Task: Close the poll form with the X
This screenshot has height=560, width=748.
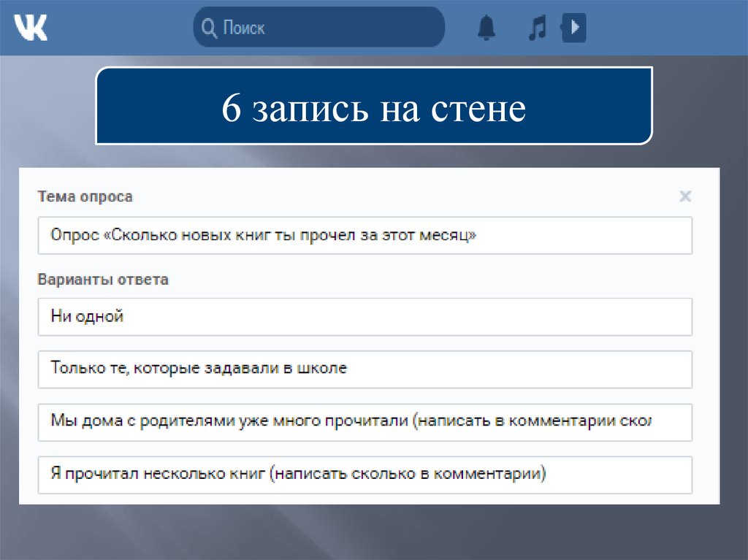Action: [x=684, y=196]
